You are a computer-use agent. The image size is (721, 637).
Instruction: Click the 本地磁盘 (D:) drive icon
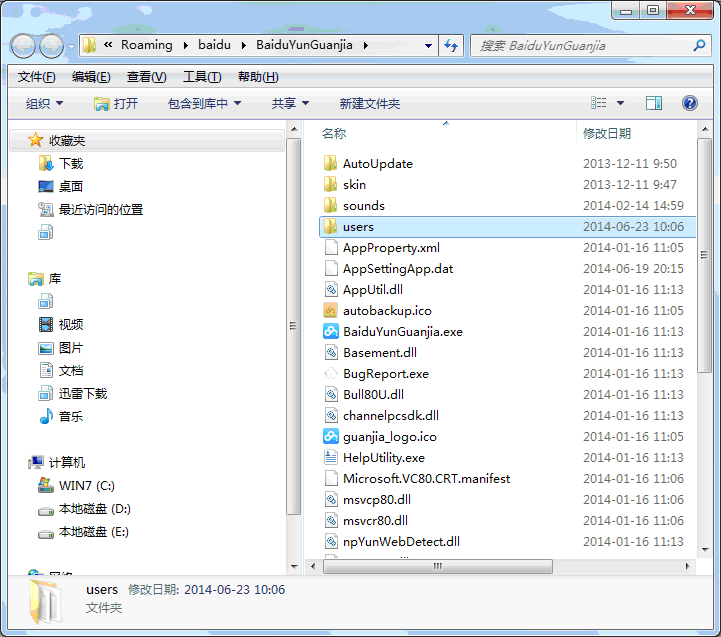click(46, 511)
